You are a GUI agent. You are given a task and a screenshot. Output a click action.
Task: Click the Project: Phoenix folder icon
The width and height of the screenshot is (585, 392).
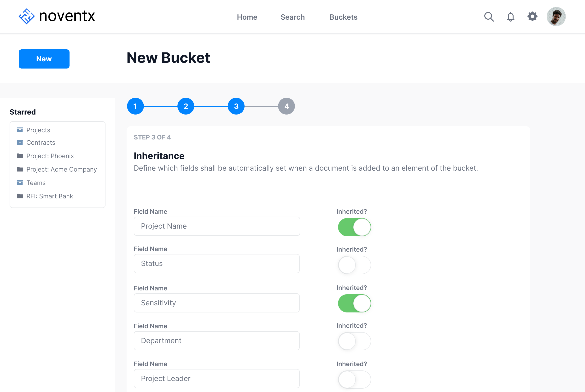click(20, 156)
